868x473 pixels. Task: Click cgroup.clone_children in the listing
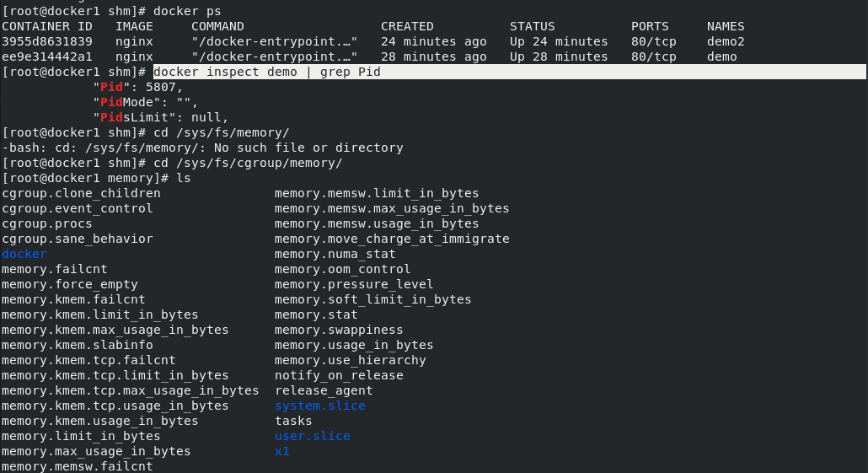point(81,193)
